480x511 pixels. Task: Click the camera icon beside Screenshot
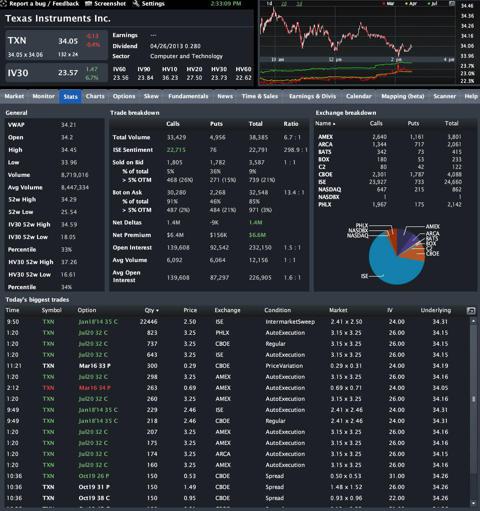(88, 4)
